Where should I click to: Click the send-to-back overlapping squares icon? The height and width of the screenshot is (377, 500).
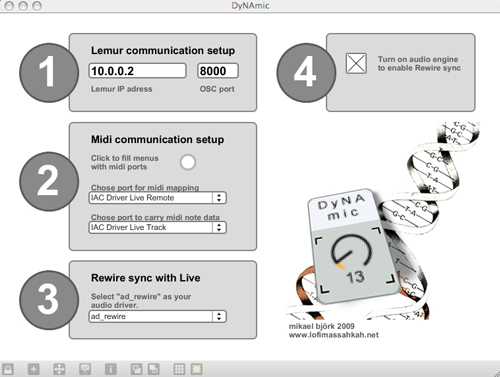pyautogui.click(x=153, y=369)
